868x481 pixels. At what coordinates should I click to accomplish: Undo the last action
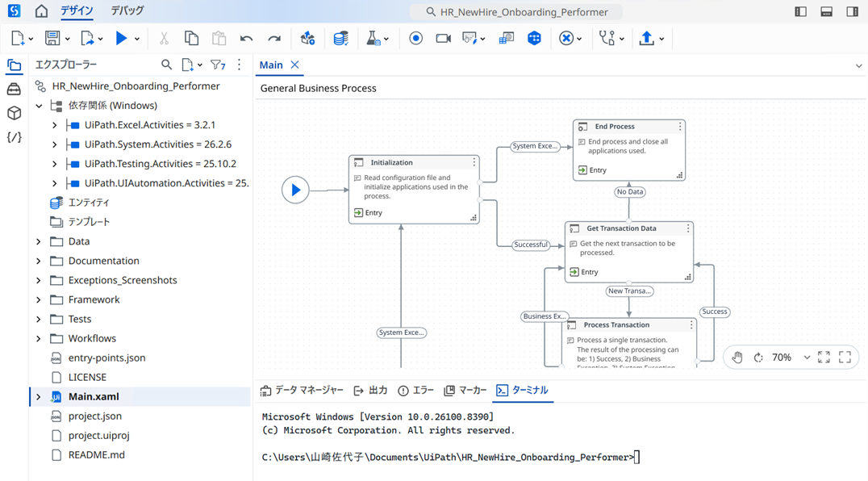[246, 38]
